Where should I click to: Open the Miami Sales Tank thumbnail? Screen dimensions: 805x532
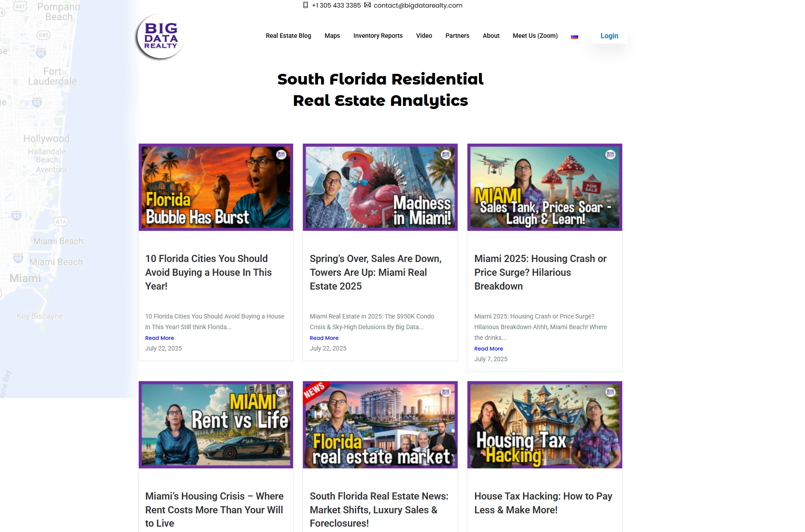pyautogui.click(x=545, y=187)
